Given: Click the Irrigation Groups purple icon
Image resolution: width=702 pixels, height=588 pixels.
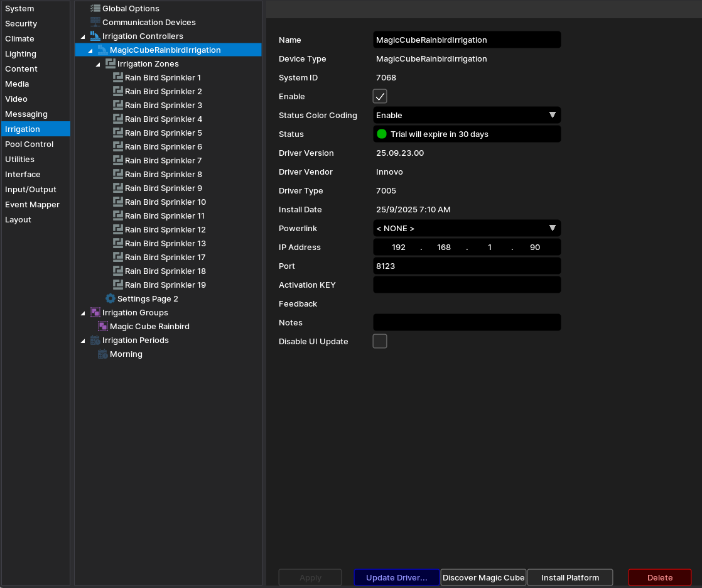Looking at the screenshot, I should pos(95,313).
